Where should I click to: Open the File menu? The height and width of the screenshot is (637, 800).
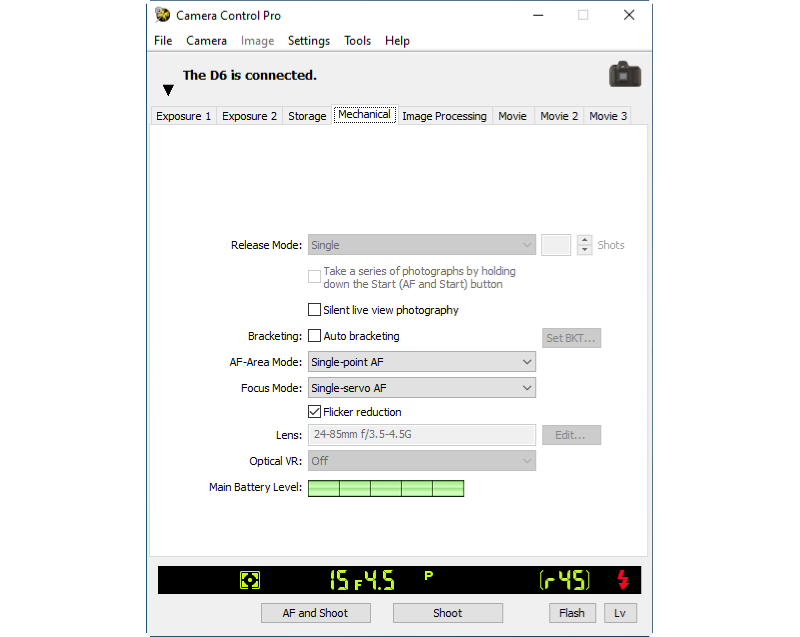tap(163, 41)
